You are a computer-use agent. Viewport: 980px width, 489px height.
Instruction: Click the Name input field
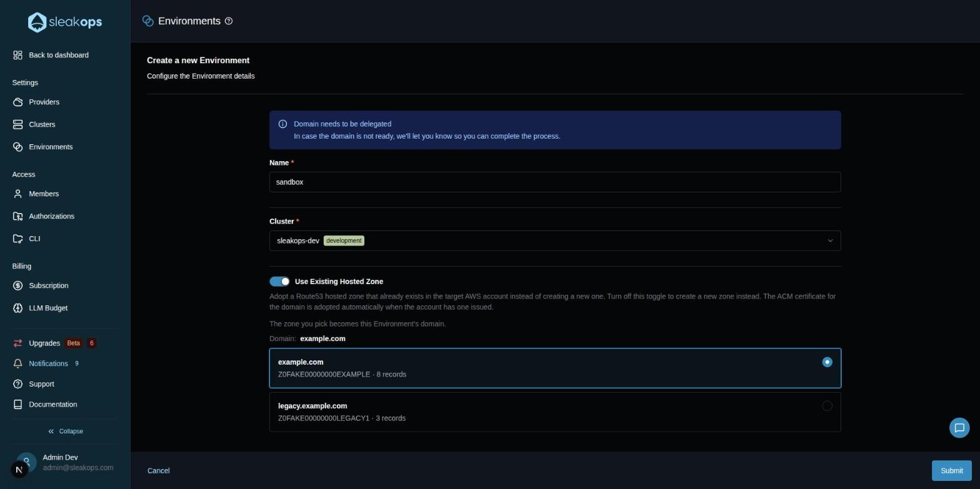[555, 182]
